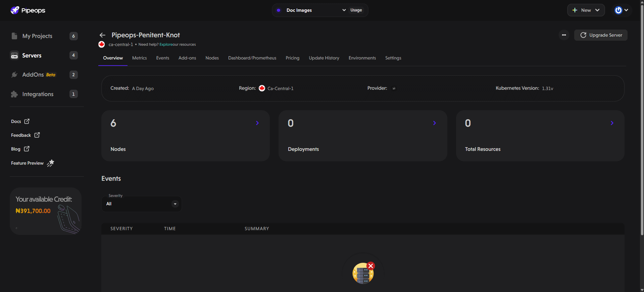The width and height of the screenshot is (644, 292).
Task: Open the Pricing tab
Action: 292,58
